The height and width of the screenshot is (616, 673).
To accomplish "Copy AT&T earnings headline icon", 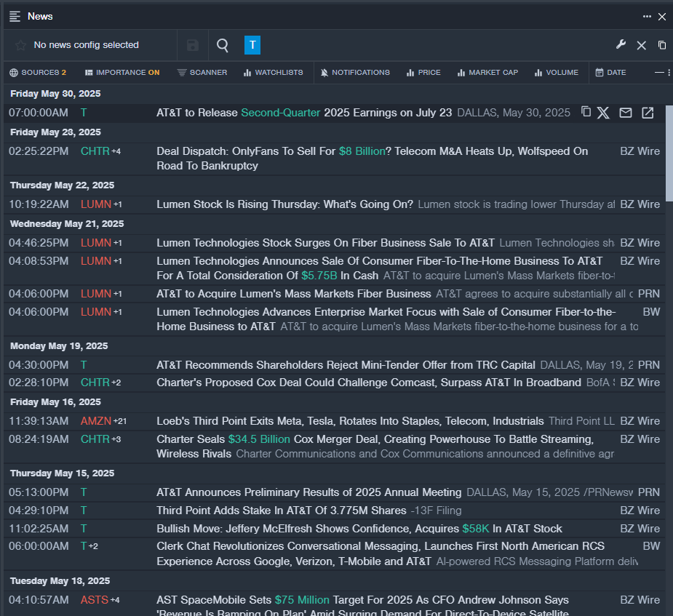I will [x=586, y=112].
